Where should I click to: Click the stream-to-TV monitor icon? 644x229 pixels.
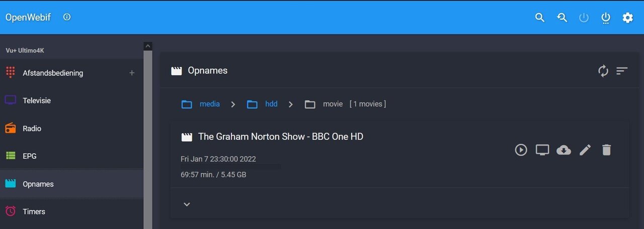point(542,150)
